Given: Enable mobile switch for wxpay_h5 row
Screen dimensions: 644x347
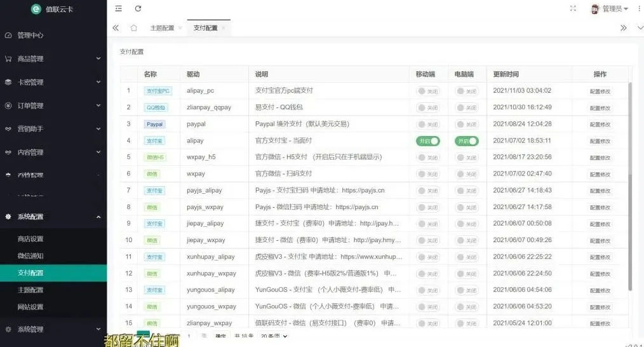Looking at the screenshot, I should [428, 158].
